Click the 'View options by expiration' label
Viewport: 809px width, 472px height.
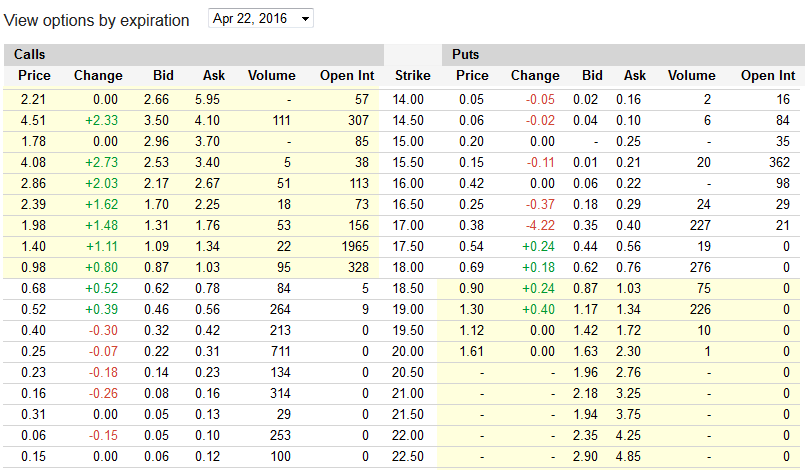pyautogui.click(x=96, y=21)
